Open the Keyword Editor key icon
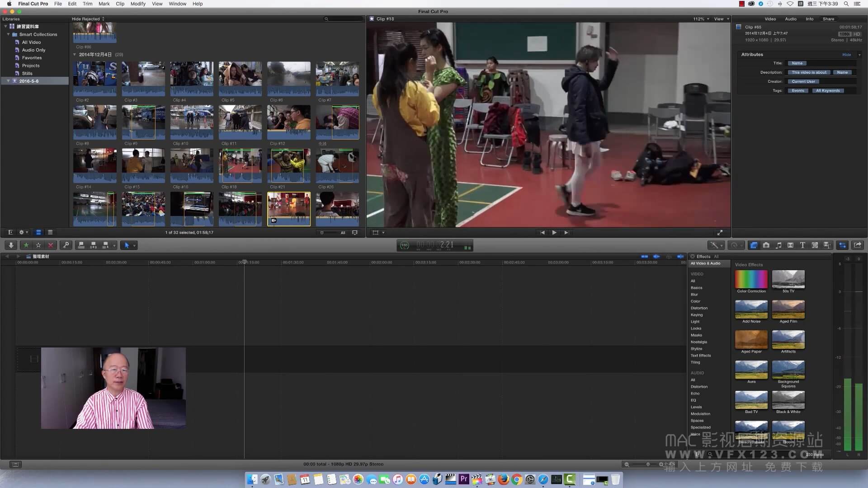The height and width of the screenshot is (488, 868). click(66, 245)
